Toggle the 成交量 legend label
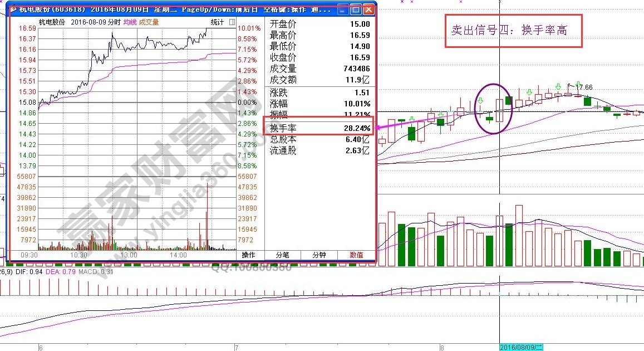This screenshot has height=351, width=644. 149,22
